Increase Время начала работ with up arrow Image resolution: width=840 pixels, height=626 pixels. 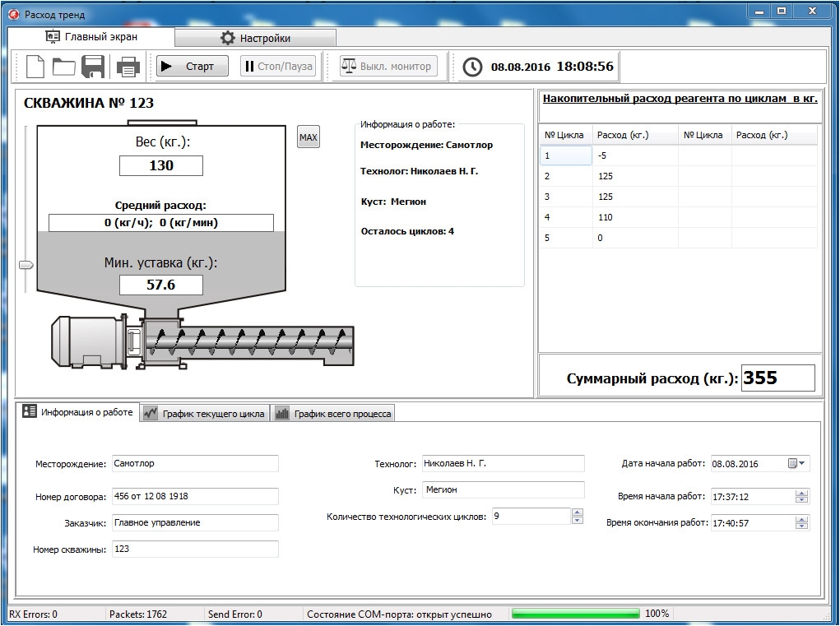point(801,493)
